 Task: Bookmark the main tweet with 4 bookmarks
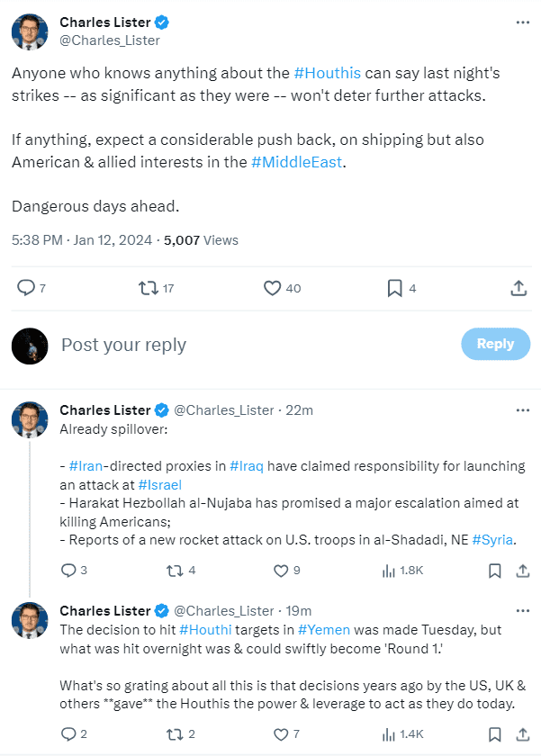pos(394,288)
